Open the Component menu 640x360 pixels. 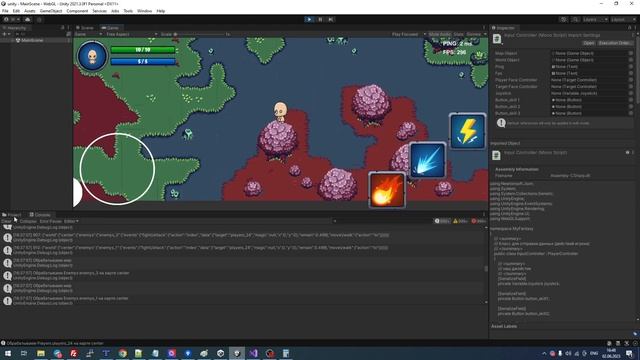point(77,11)
